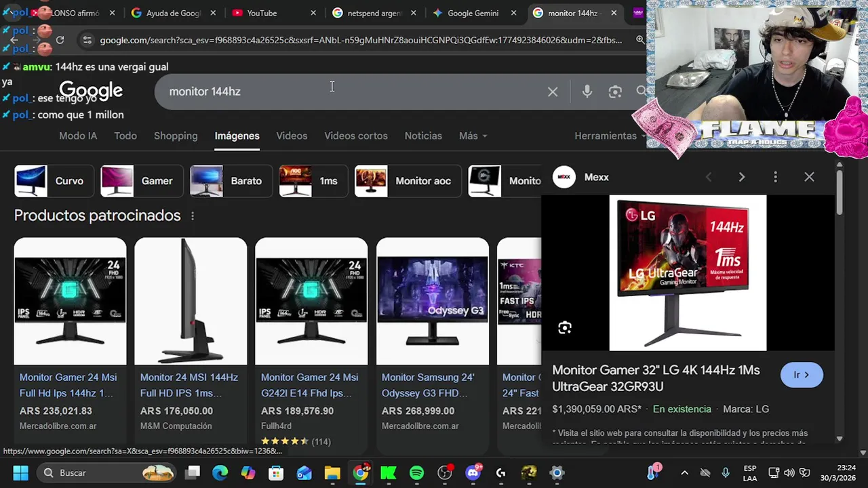Close the Mexx image preview panel
This screenshot has width=868, height=488.
809,177
